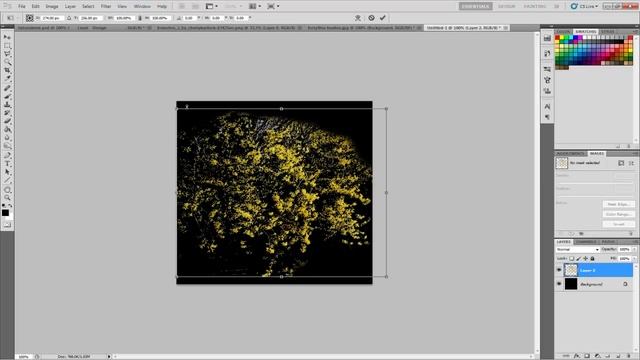Expand the workspace switcher chevron

pos(556,6)
